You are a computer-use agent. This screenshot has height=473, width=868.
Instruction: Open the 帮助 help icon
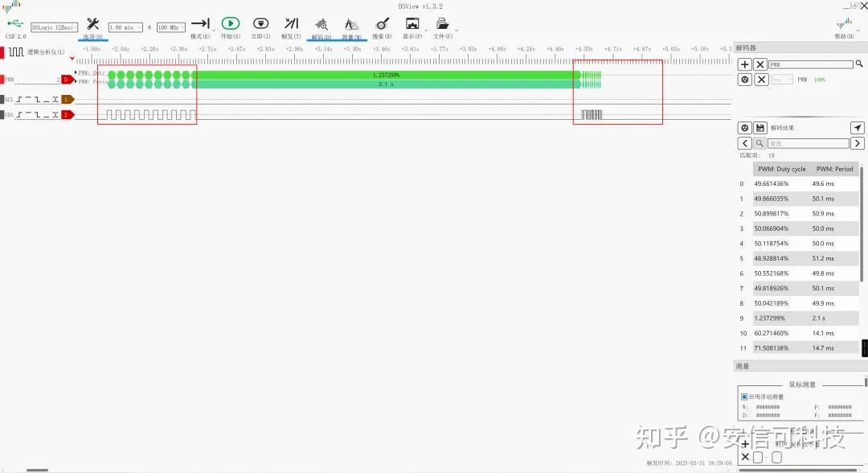(x=844, y=24)
